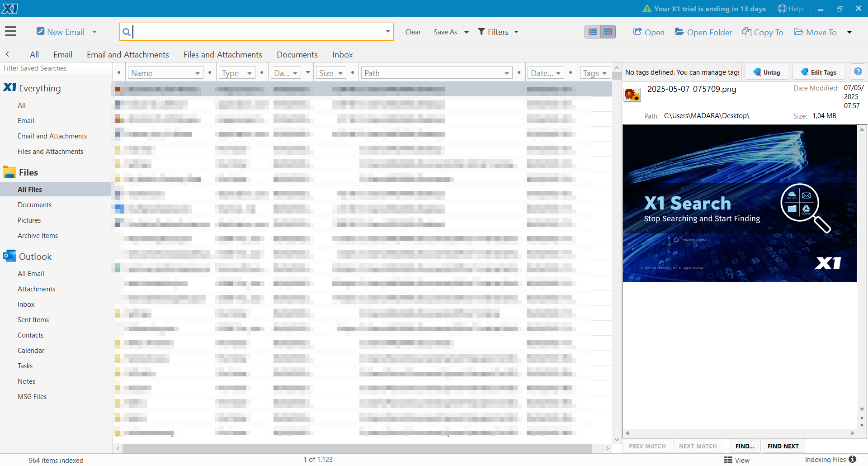Click the magnifier icon in search box
Viewport: 868px width, 466px height.
pyautogui.click(x=127, y=32)
